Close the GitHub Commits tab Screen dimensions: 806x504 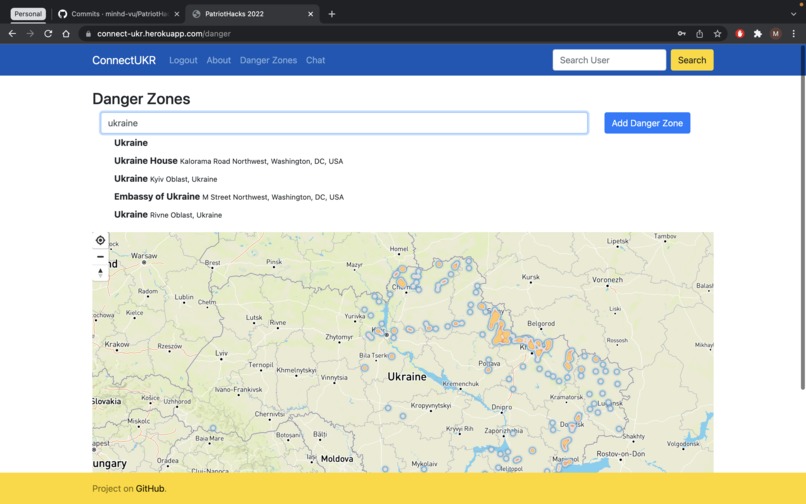177,14
